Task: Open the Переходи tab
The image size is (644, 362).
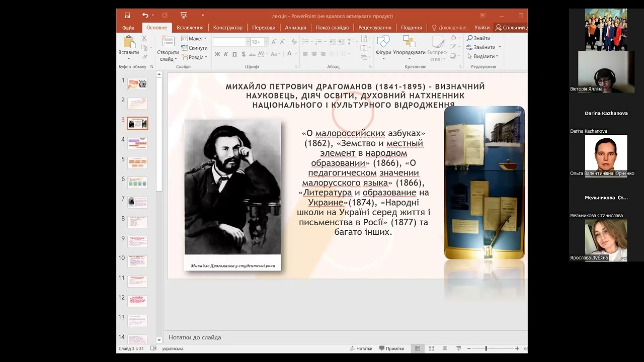Action: (264, 28)
